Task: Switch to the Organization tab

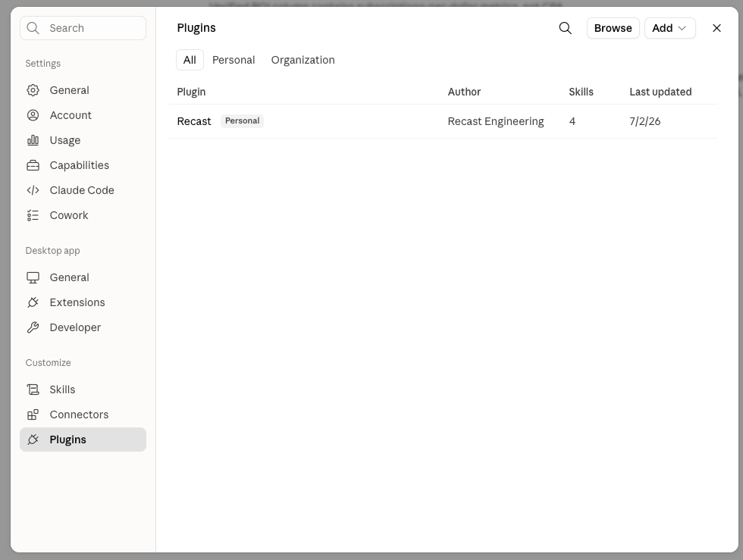Action: pos(303,60)
